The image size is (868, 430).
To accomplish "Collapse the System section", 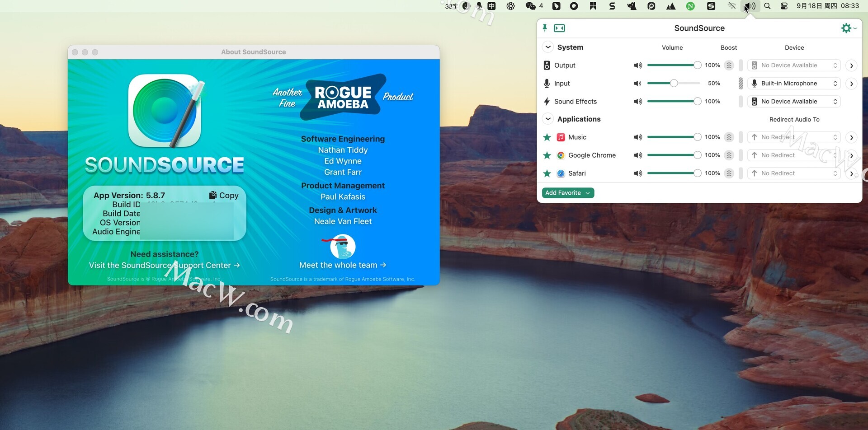I will (x=547, y=47).
